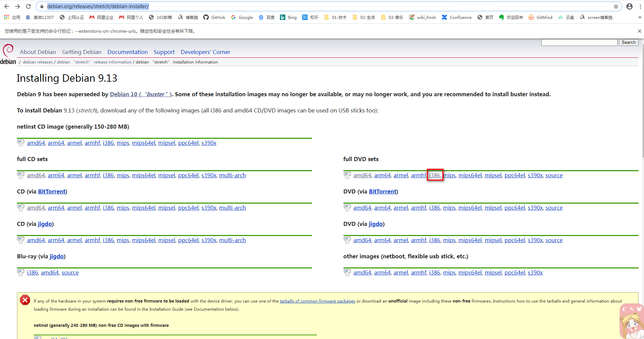Open the Chrome three-dot menu
Screen dimensions: 644x339
pyautogui.click(x=640, y=6)
